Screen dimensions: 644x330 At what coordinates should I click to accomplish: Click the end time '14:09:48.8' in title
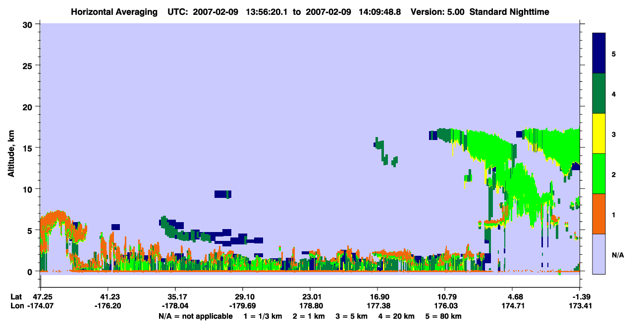point(379,12)
